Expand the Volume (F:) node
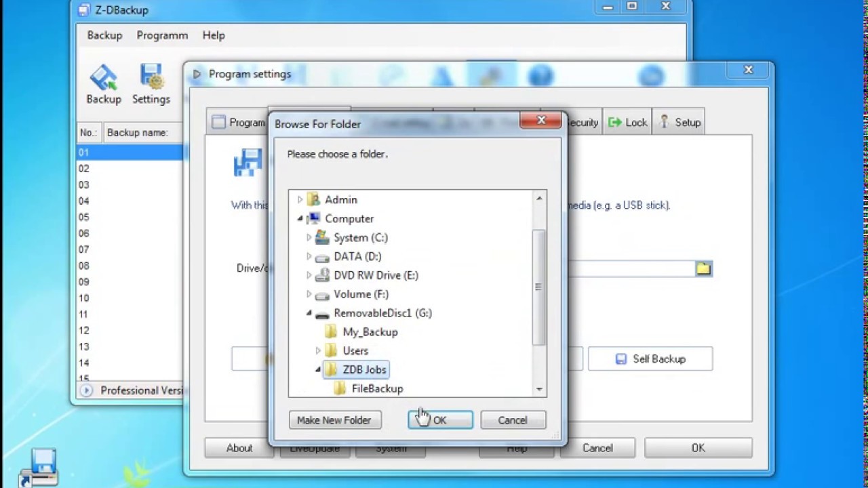Screen dimensions: 868x488 coord(309,294)
